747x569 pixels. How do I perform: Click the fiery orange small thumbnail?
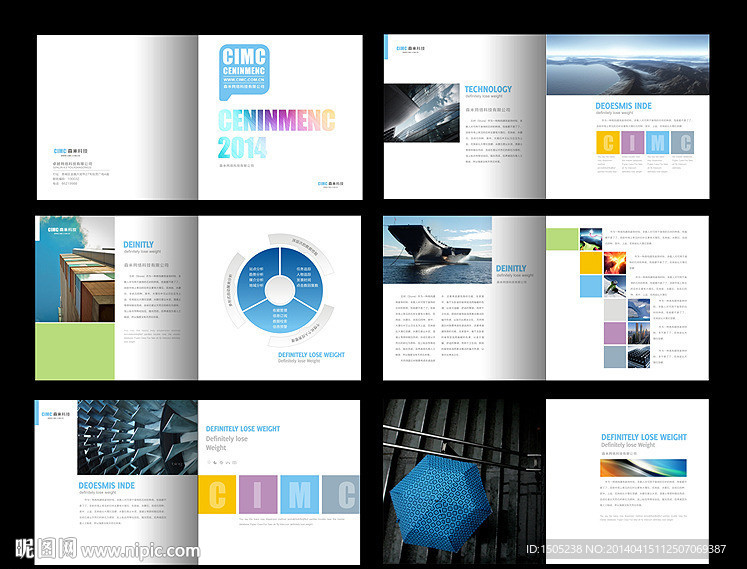point(615,263)
